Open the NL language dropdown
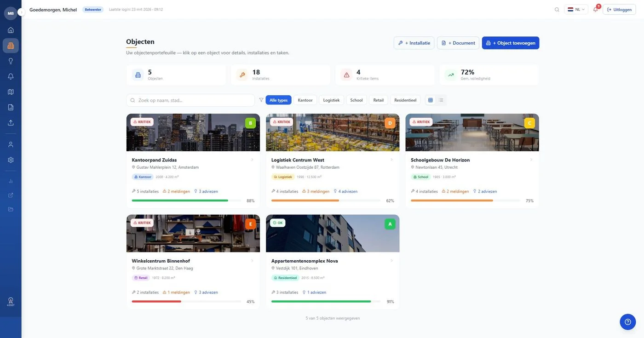The image size is (644, 338). [576, 10]
